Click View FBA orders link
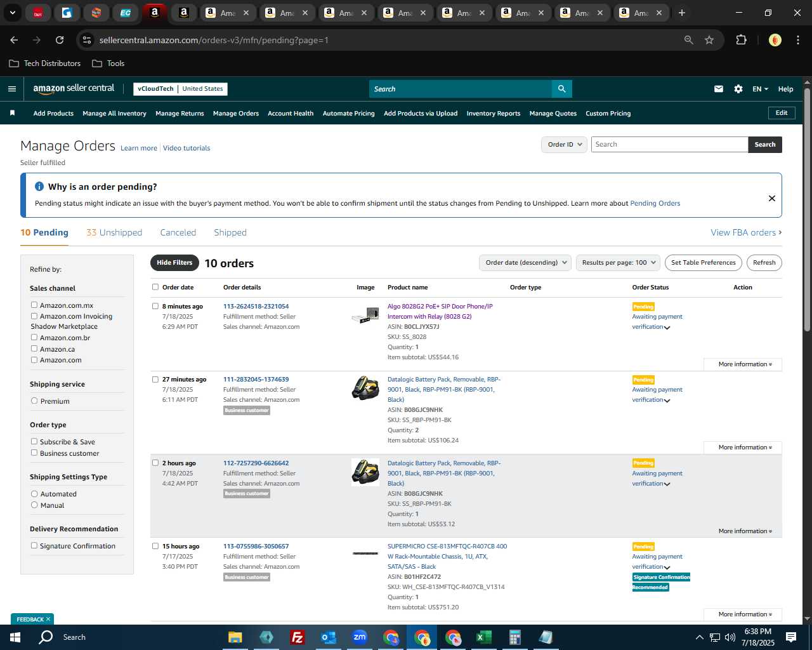Screen dimensions: 812x650 pyautogui.click(x=746, y=233)
